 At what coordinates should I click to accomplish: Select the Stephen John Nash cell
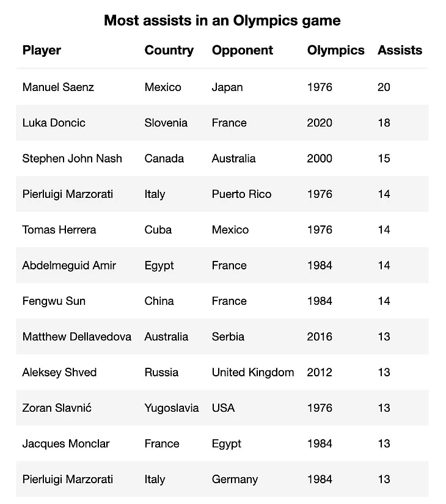coord(72,158)
